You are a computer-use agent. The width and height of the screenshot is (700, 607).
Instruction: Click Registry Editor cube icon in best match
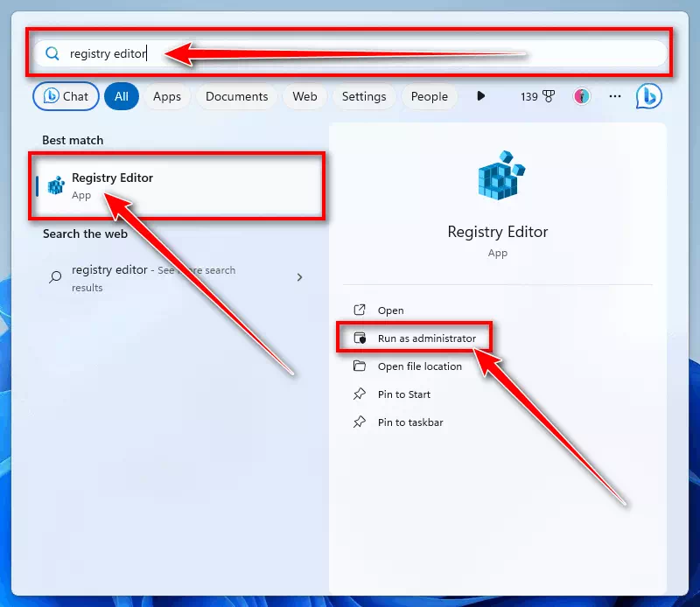click(56, 185)
